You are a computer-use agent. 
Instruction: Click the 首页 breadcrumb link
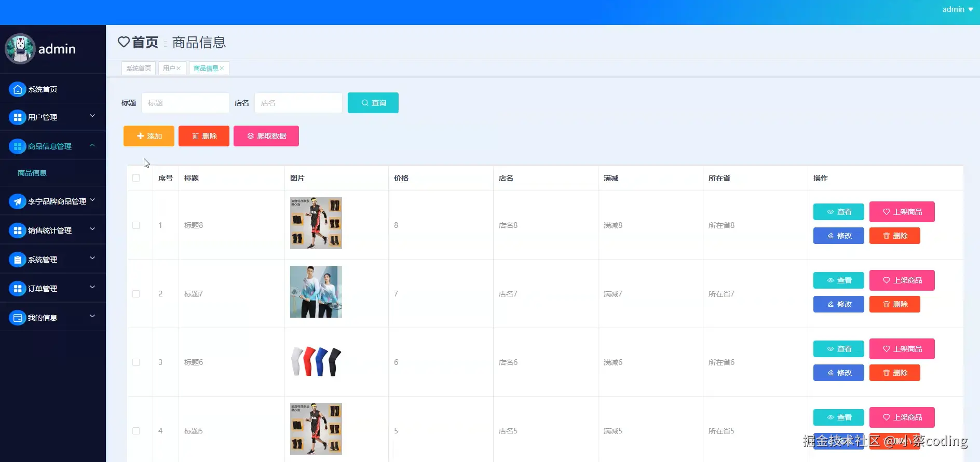[x=145, y=42]
